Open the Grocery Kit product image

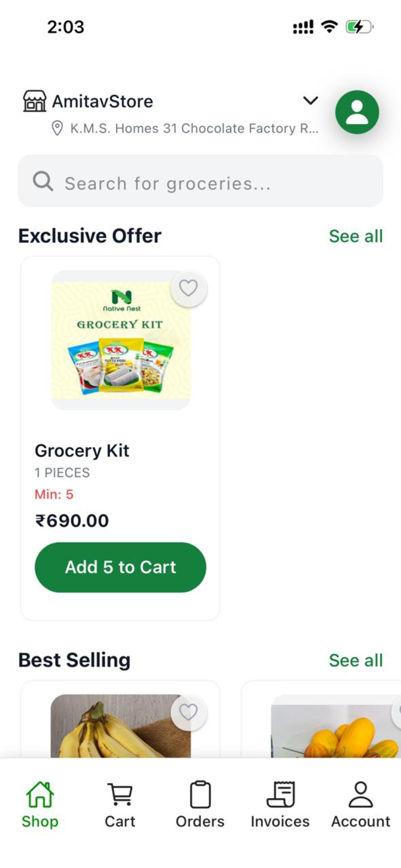[x=121, y=340]
